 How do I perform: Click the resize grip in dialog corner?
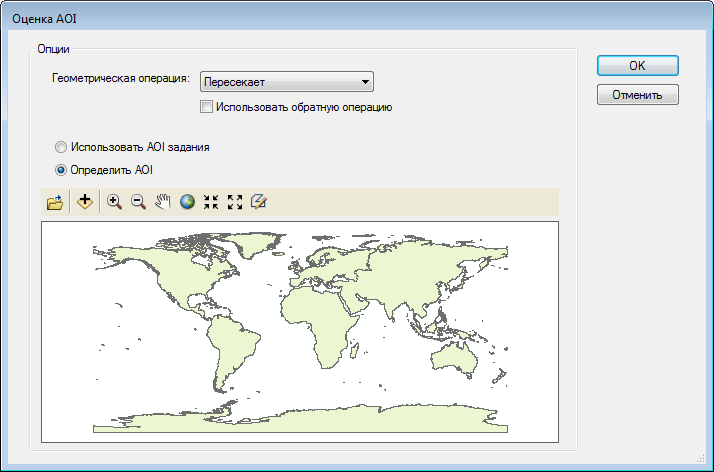pyautogui.click(x=702, y=460)
